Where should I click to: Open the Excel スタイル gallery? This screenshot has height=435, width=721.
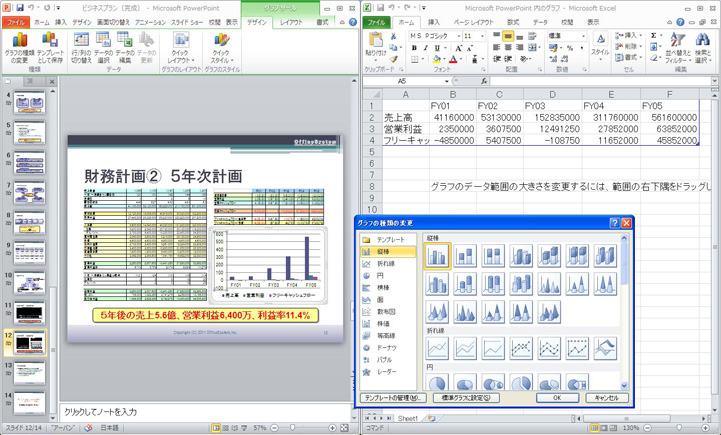[600, 48]
